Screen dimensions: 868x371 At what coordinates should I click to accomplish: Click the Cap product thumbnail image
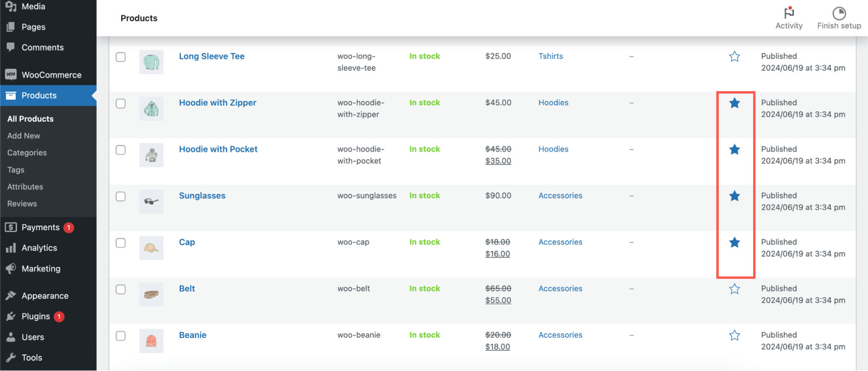151,248
